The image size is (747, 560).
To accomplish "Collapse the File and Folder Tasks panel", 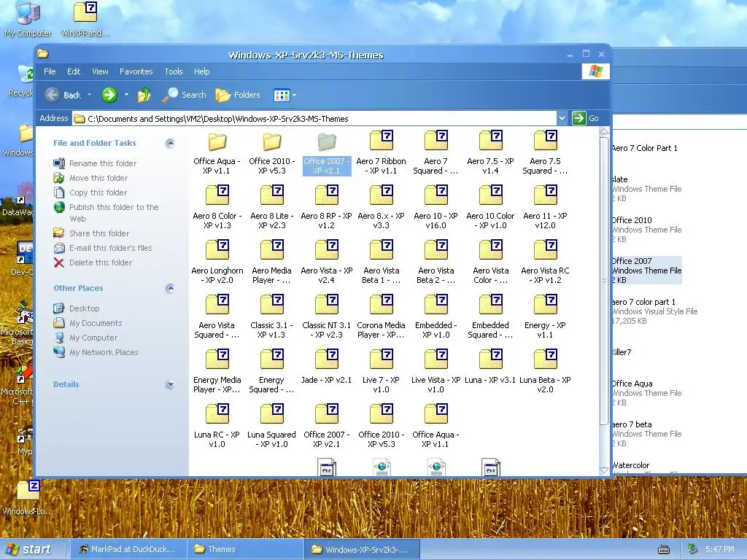I will click(x=170, y=143).
